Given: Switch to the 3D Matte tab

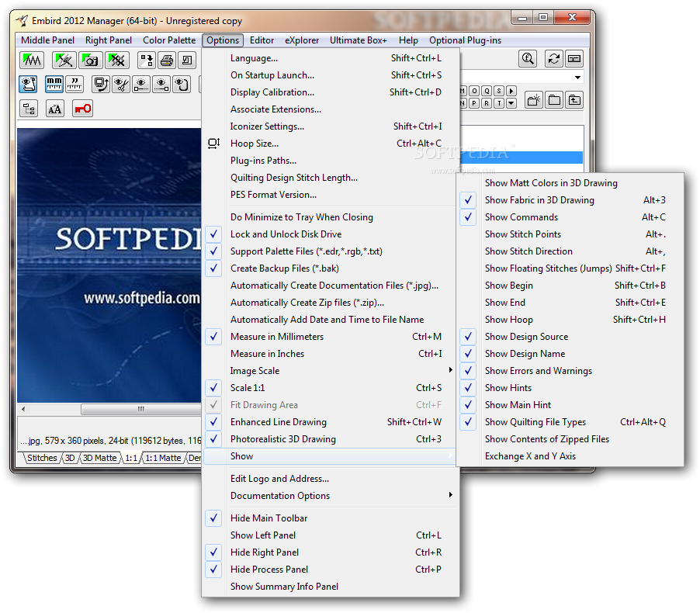Looking at the screenshot, I should 99,458.
